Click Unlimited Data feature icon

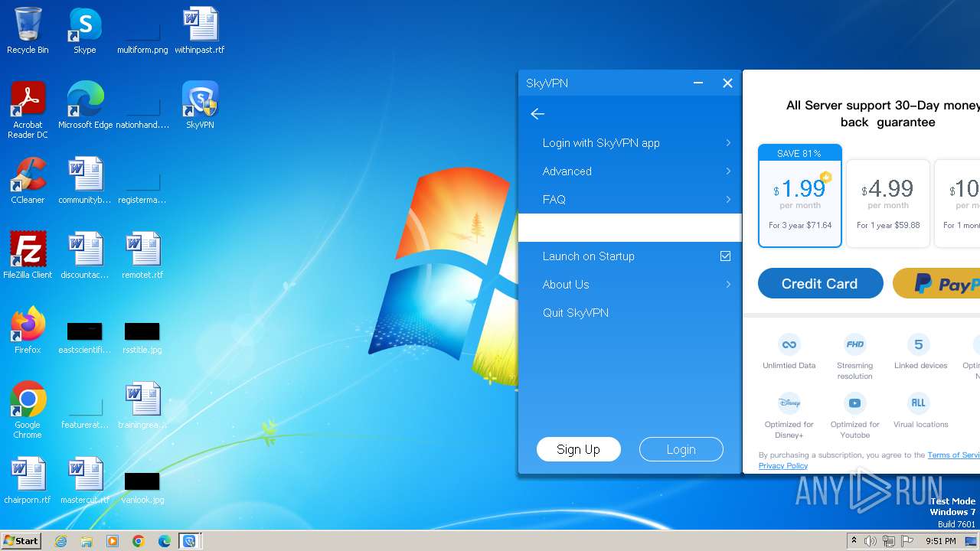point(789,344)
